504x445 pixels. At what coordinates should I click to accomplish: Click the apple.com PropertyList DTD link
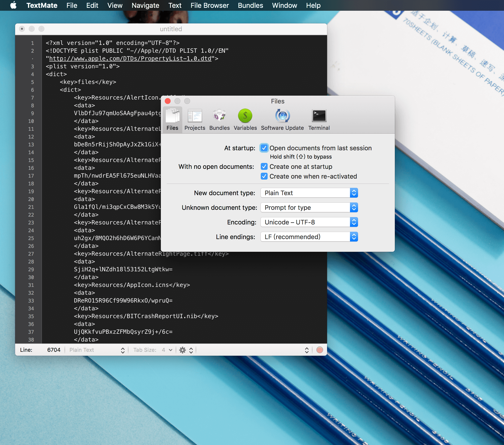tap(130, 59)
